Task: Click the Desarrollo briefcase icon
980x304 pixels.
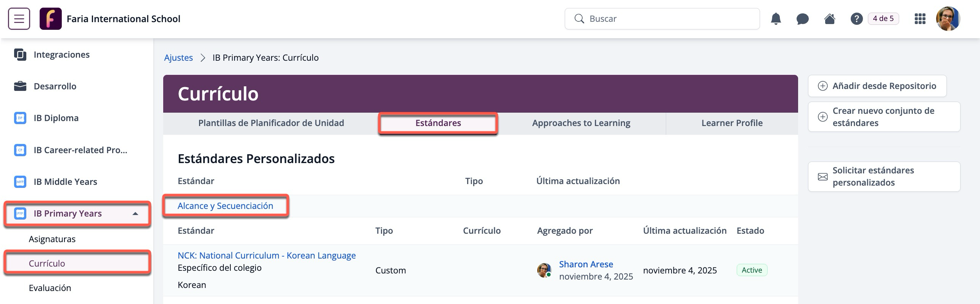Action: pyautogui.click(x=20, y=86)
